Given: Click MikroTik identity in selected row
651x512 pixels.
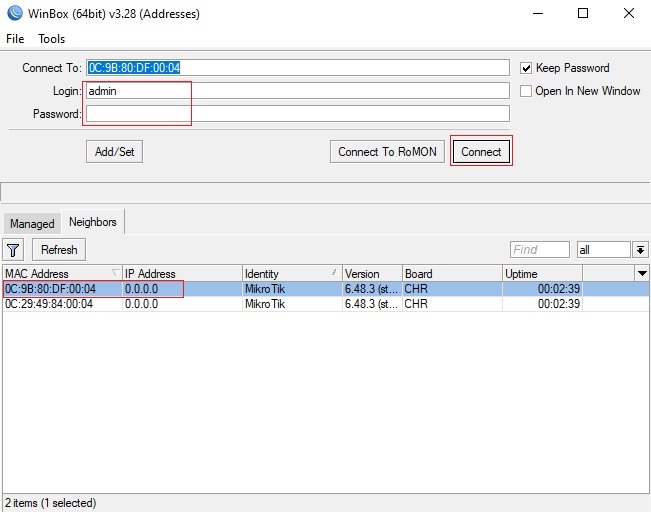Looking at the screenshot, I should [x=265, y=289].
